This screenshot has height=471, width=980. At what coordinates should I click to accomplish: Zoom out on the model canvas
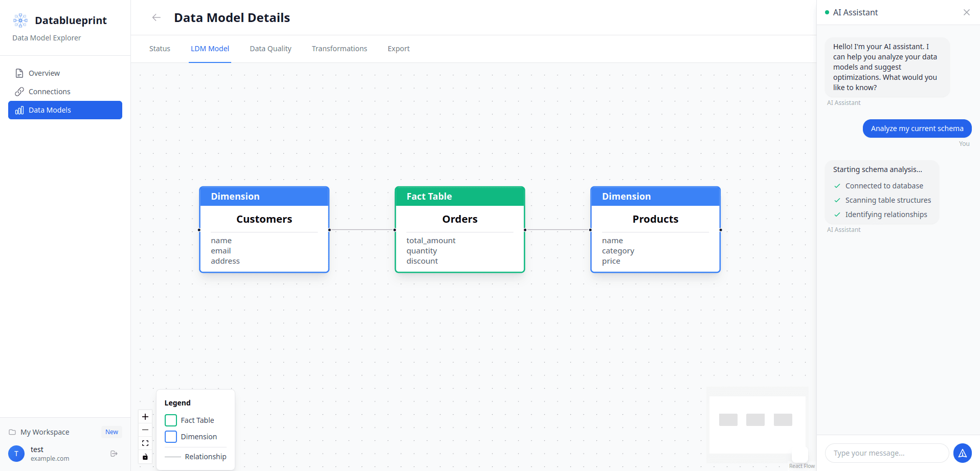point(145,430)
